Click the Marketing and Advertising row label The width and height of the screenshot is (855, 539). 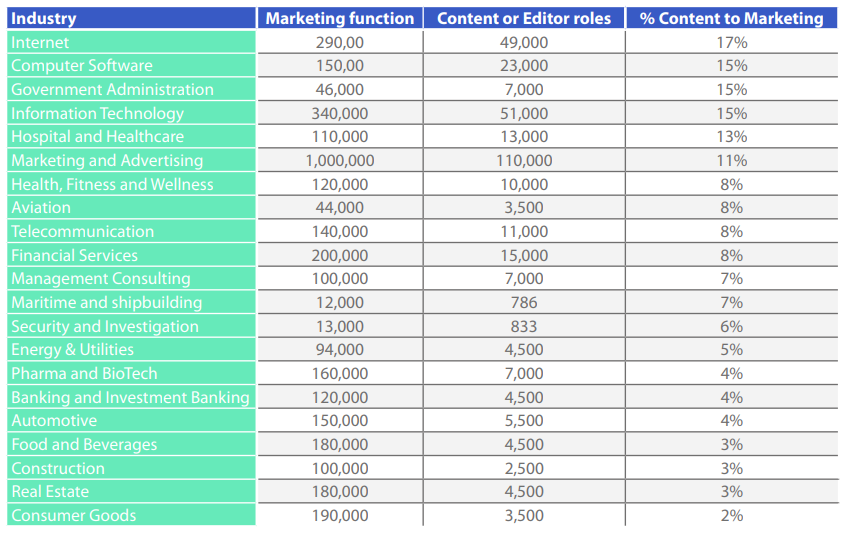pyautogui.click(x=107, y=160)
